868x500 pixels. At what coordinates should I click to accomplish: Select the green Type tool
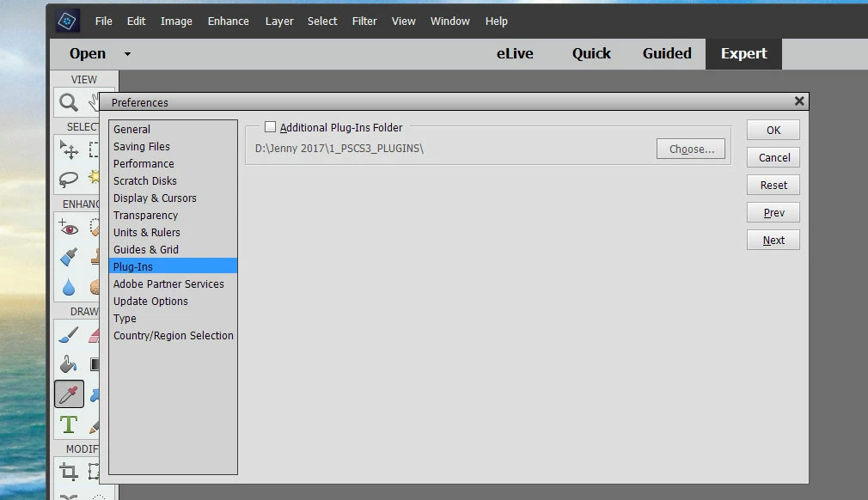[69, 424]
